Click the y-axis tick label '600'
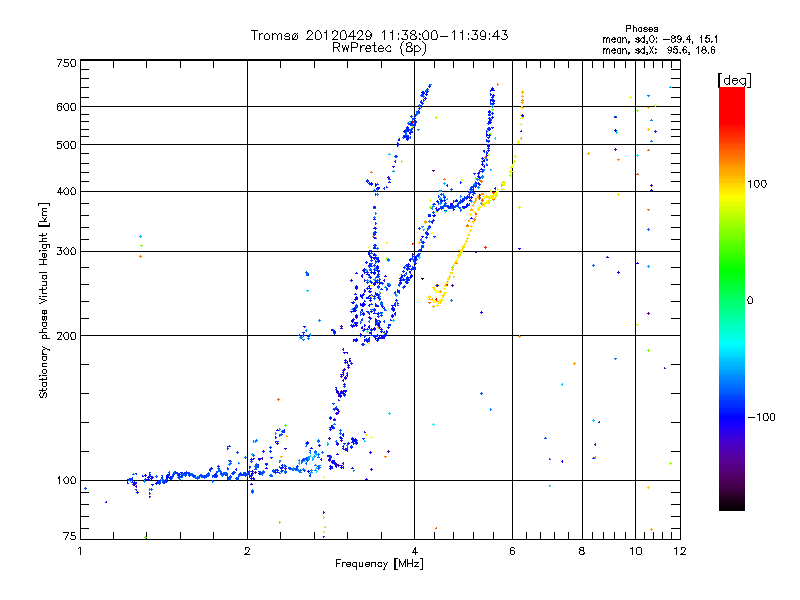 [x=66, y=107]
